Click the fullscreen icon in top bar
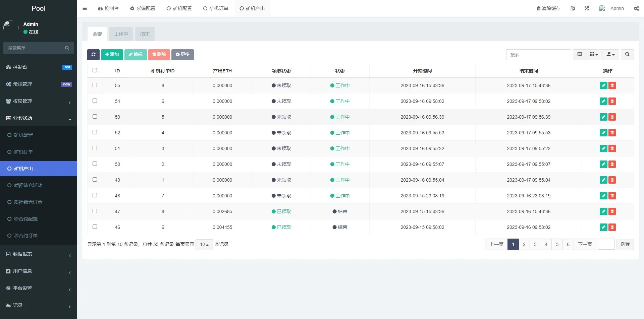Viewport: 644px width, 319px height. pyautogui.click(x=587, y=8)
